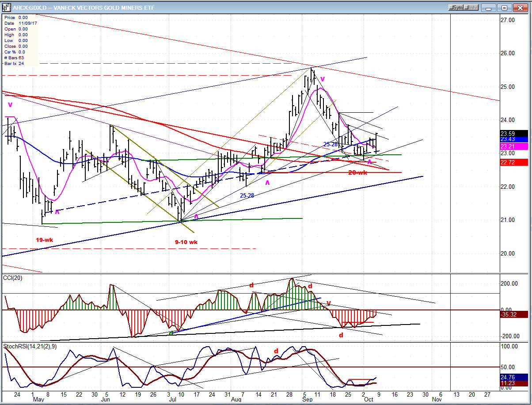
Task: Click the CCI(20) indicator label
Action: (x=14, y=278)
